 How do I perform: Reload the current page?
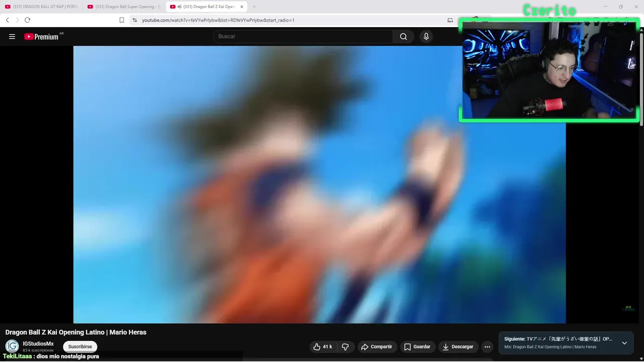27,20
